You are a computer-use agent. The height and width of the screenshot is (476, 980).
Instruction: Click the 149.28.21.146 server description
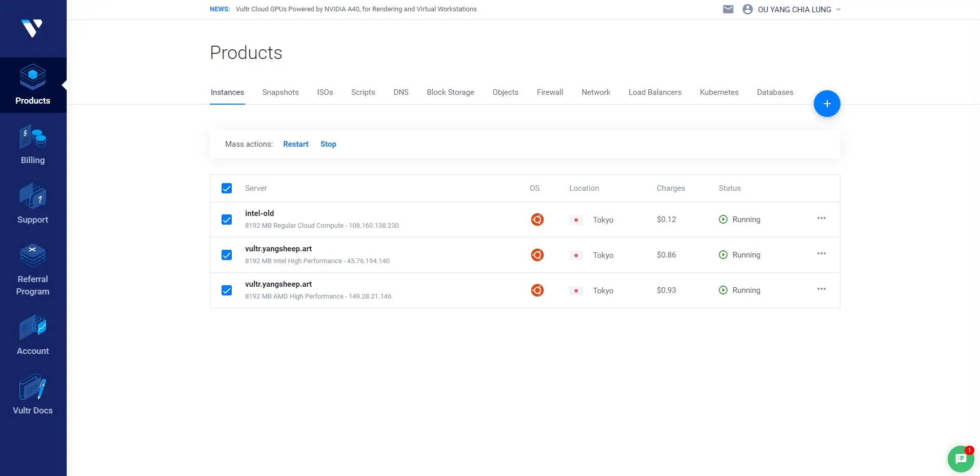coord(318,296)
